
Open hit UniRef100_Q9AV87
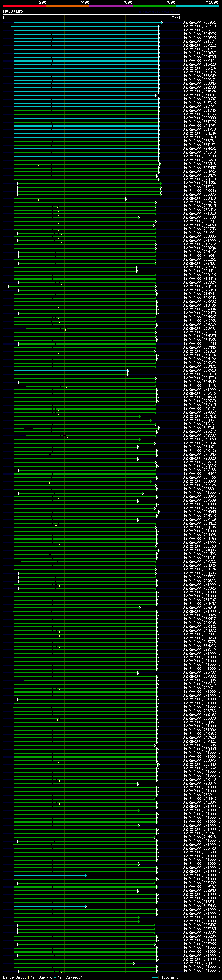click(x=199, y=53)
